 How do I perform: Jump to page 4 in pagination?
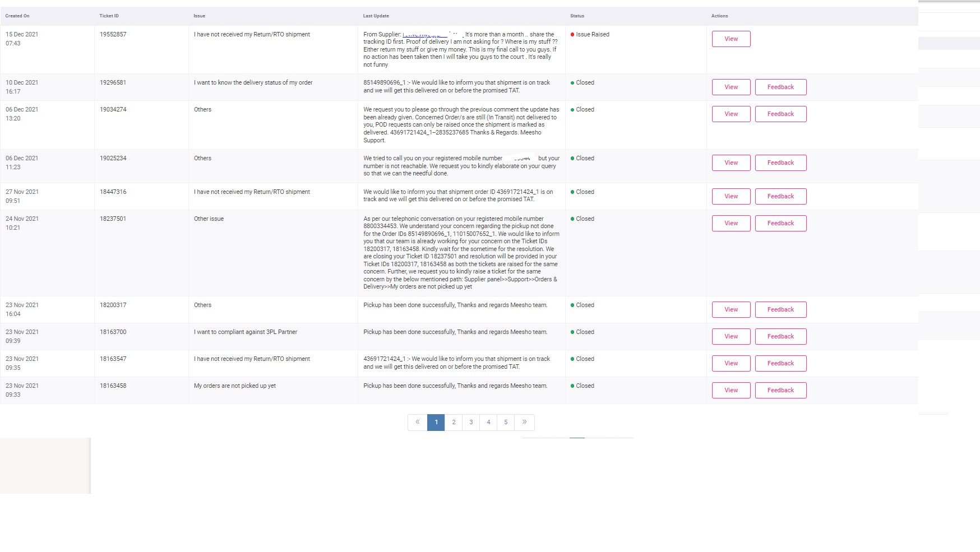click(x=488, y=422)
